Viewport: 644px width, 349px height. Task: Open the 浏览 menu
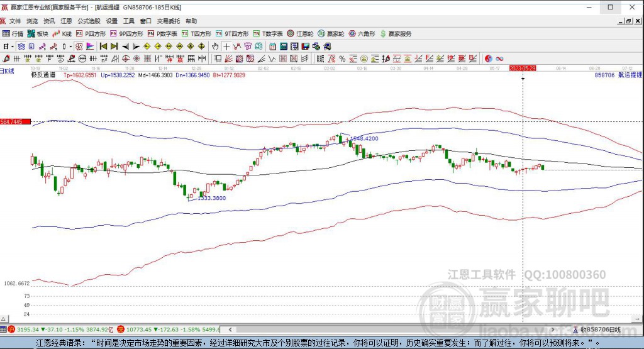[32, 21]
